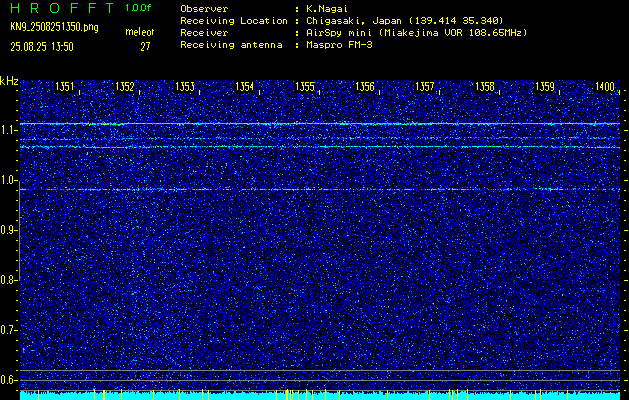The height and width of the screenshot is (400, 629).
Task: Click the date stamp 25.08.25 13:50
Action: (42, 47)
